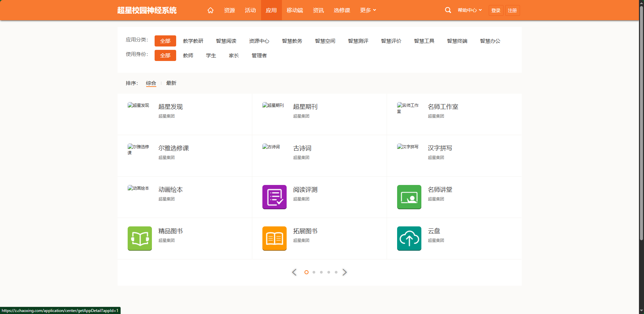The width and height of the screenshot is (644, 314).
Task: Switch to the 资源 navigation tab
Action: [x=229, y=10]
